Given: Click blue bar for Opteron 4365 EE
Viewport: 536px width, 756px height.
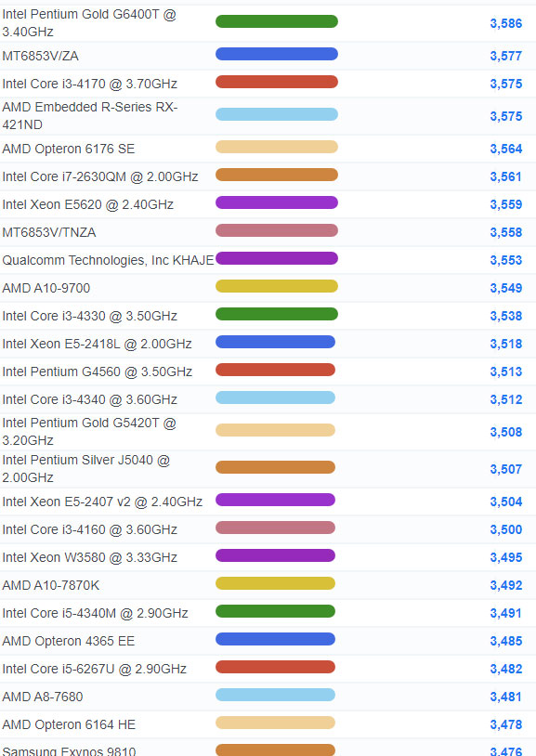Looking at the screenshot, I should 275,640.
